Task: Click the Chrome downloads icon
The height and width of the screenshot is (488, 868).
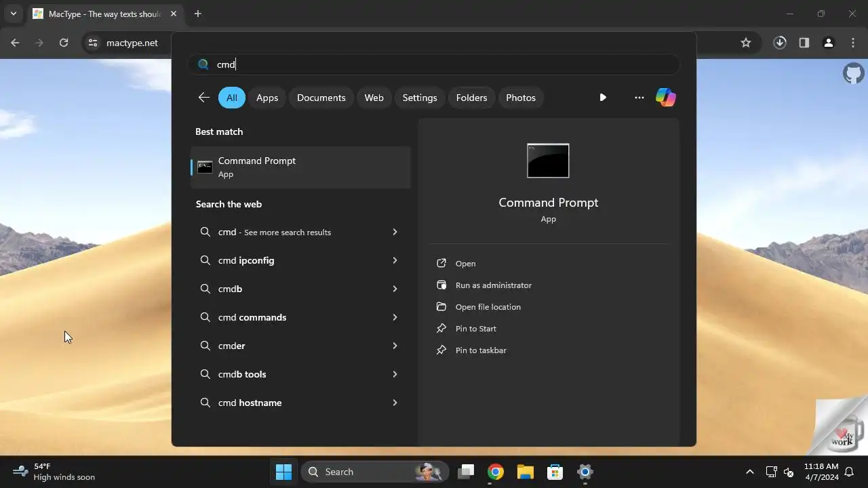Action: pos(780,43)
